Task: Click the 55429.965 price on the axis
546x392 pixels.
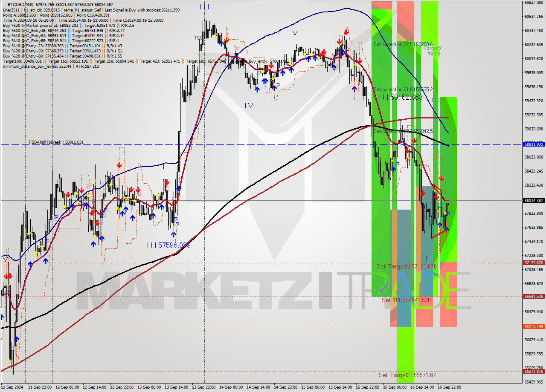Action: click(x=534, y=382)
